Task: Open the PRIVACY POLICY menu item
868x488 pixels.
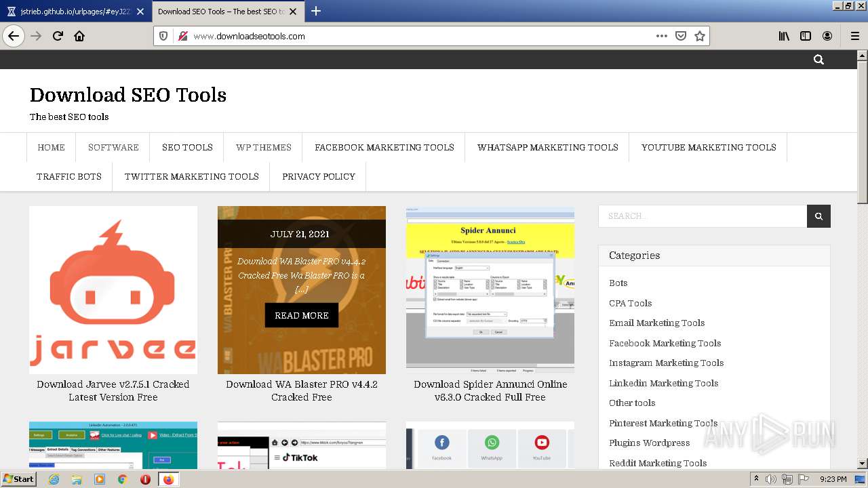Action: pyautogui.click(x=319, y=176)
